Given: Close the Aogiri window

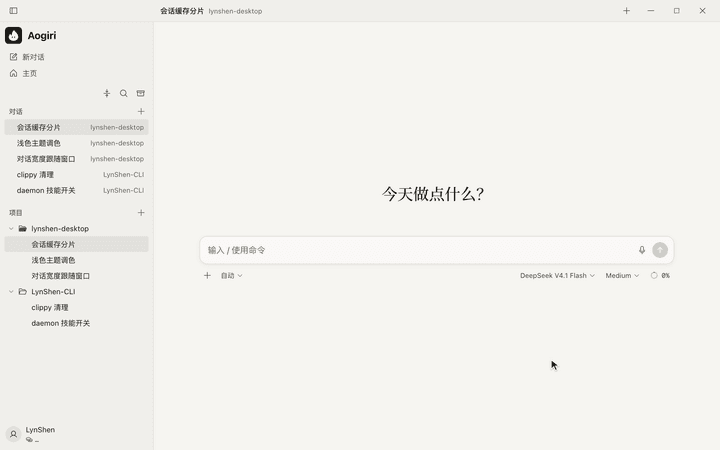Looking at the screenshot, I should pos(702,11).
